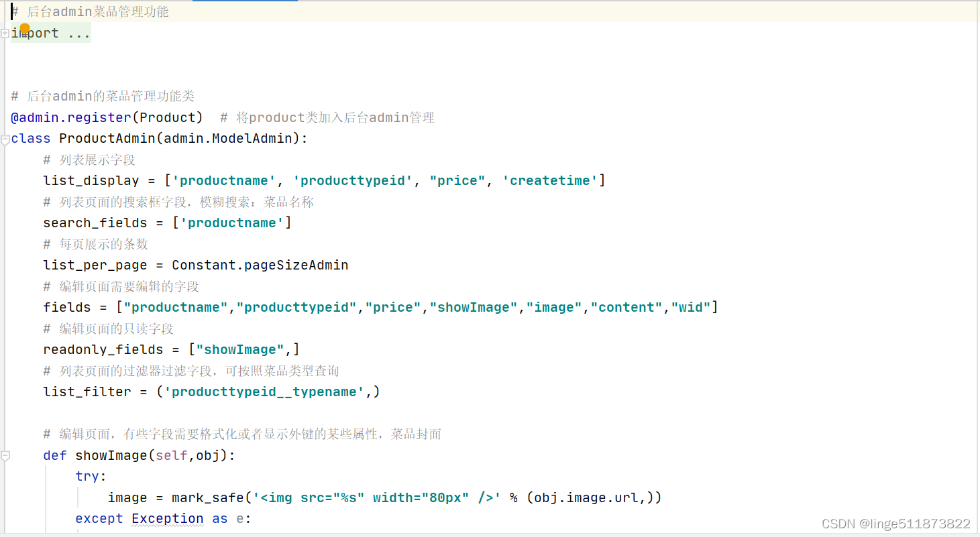Click "wid" string in the fields list
980x537 pixels.
click(x=691, y=307)
